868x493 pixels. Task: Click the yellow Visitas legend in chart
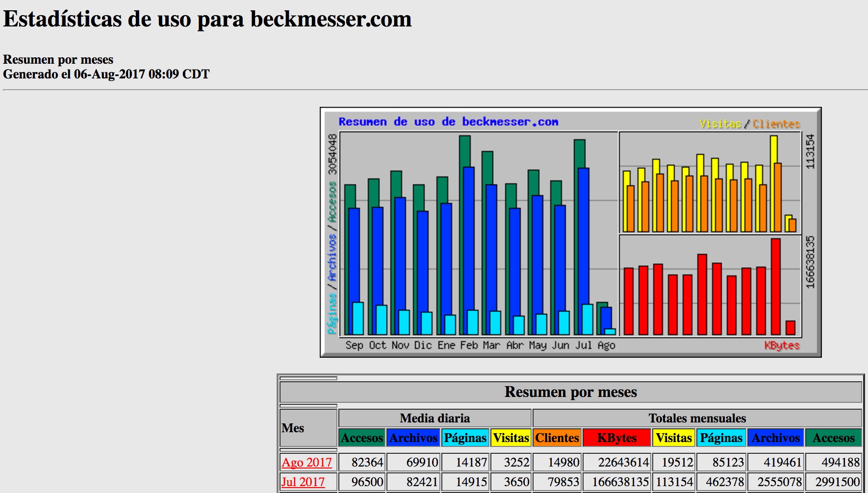[x=720, y=124]
